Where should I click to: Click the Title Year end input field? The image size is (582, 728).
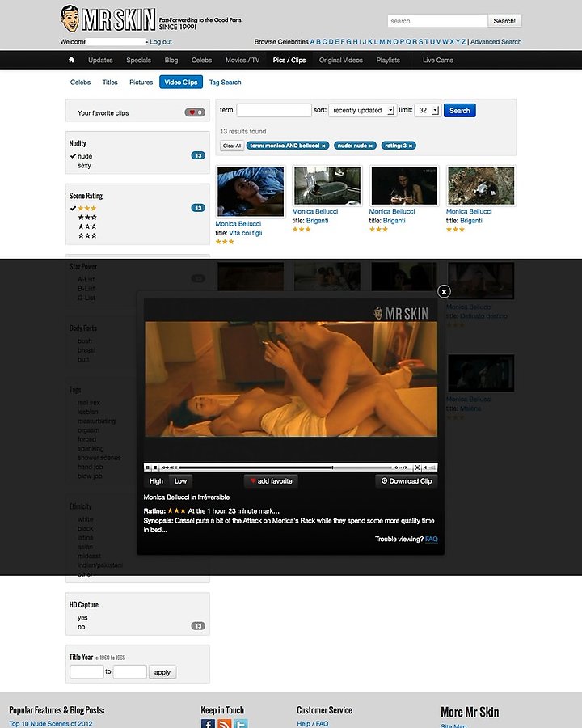point(130,672)
